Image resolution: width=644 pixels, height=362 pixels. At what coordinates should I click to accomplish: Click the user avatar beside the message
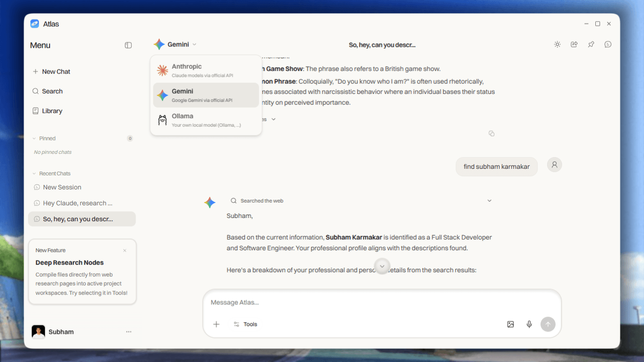(x=555, y=165)
